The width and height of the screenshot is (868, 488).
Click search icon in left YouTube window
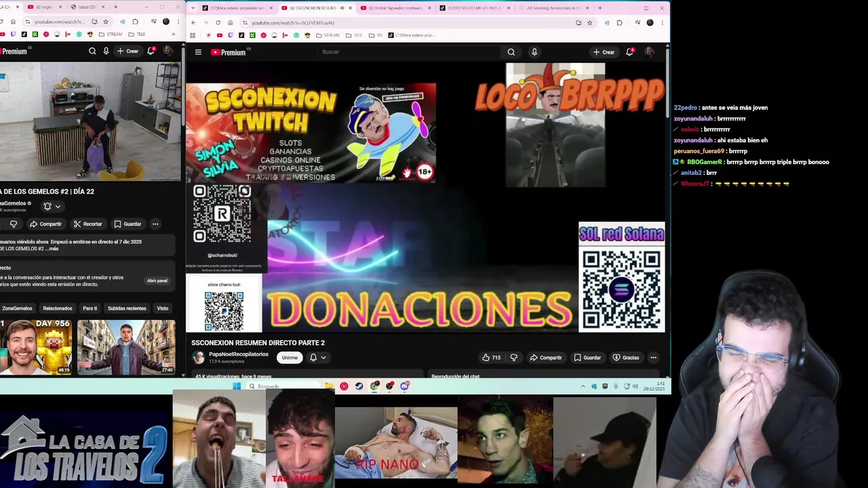click(x=92, y=52)
